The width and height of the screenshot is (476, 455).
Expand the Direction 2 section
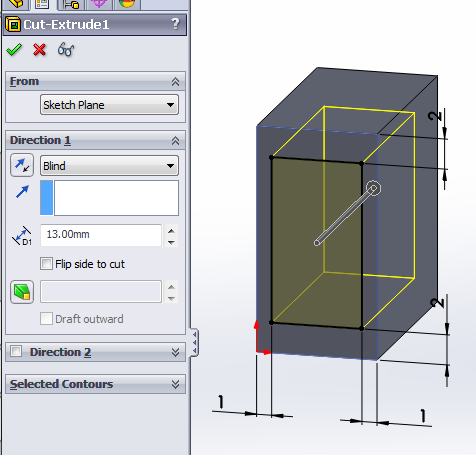point(175,352)
